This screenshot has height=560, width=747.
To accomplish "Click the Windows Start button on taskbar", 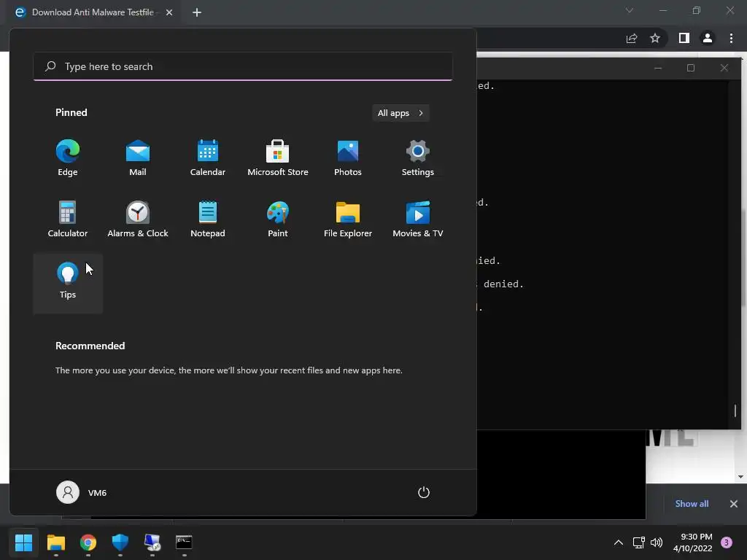I will [23, 542].
